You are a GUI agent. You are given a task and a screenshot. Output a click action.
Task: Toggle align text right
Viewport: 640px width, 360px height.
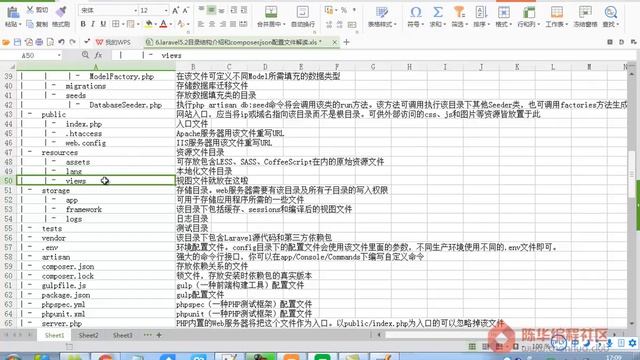pos(223,24)
